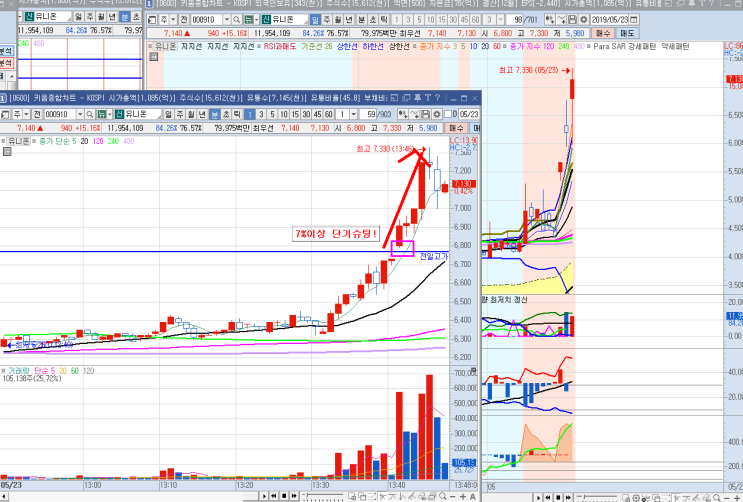Adjust replay speed slider in front chart
This screenshot has height=502, width=743.
coord(324,497)
